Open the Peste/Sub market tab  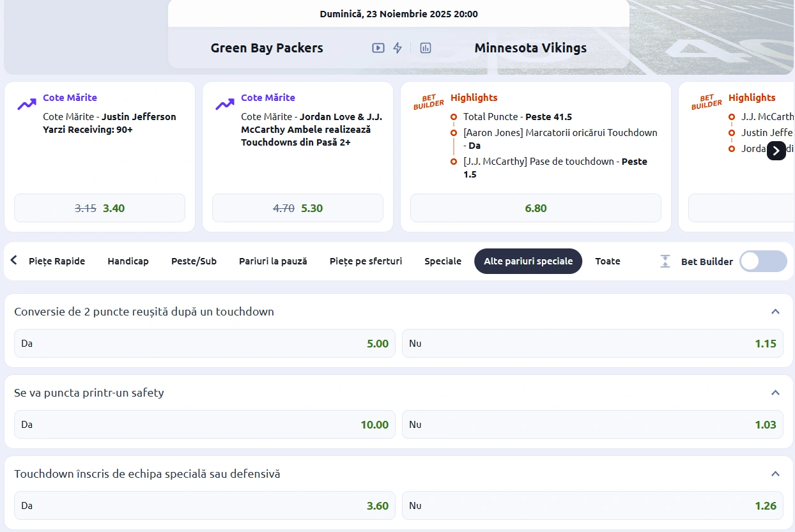[x=194, y=261]
